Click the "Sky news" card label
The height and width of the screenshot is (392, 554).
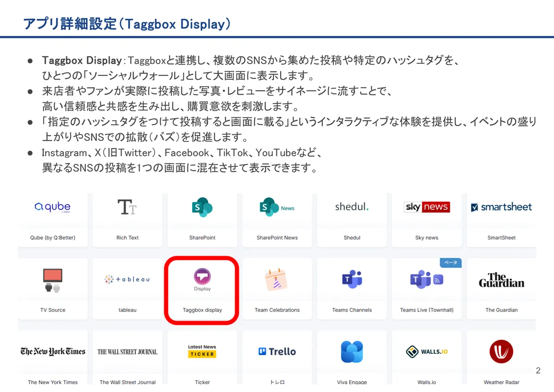pos(427,238)
